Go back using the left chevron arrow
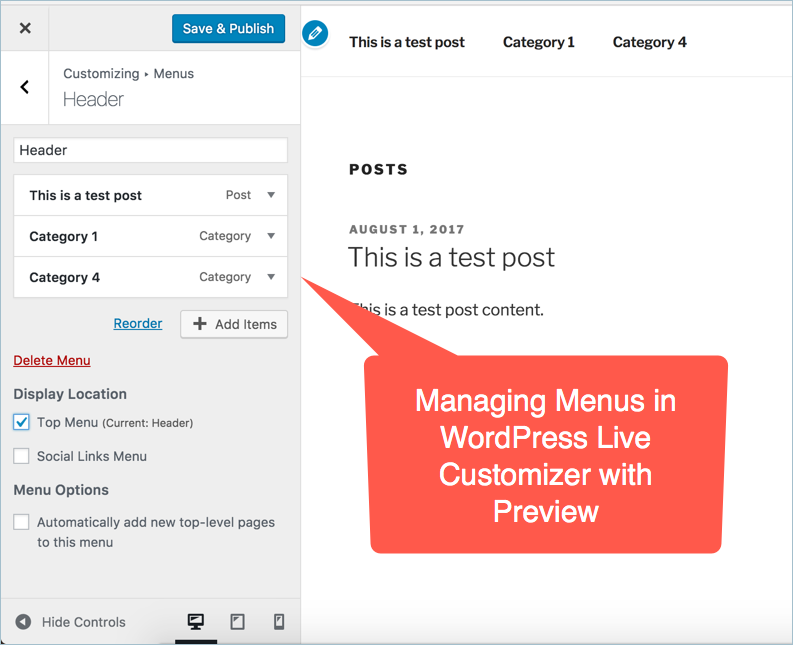The image size is (793, 645). [x=24, y=87]
